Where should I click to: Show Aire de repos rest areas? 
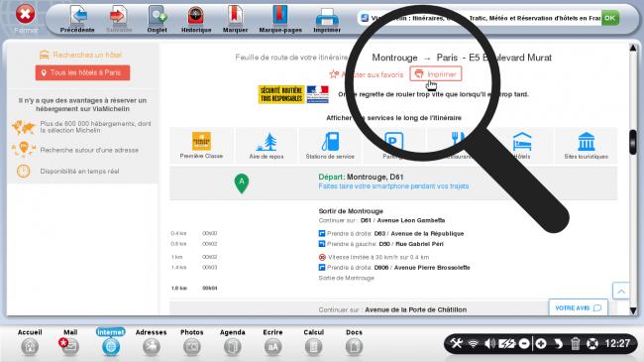coord(267,146)
